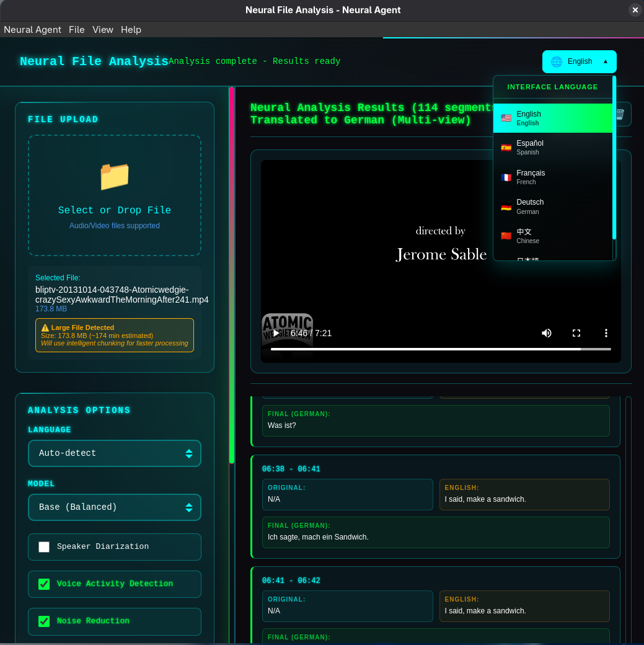Image resolution: width=644 pixels, height=645 pixels.
Task: Choose Deutsch from the language list
Action: pyautogui.click(x=553, y=207)
